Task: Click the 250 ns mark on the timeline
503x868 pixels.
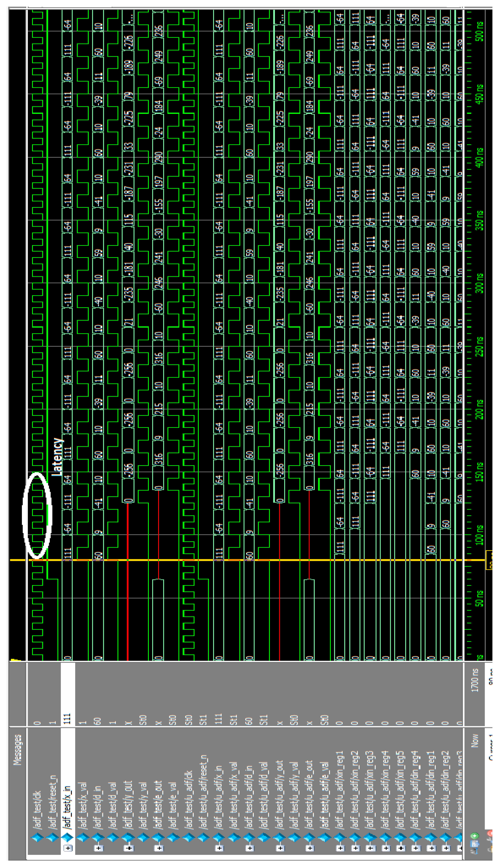Action: [479, 347]
